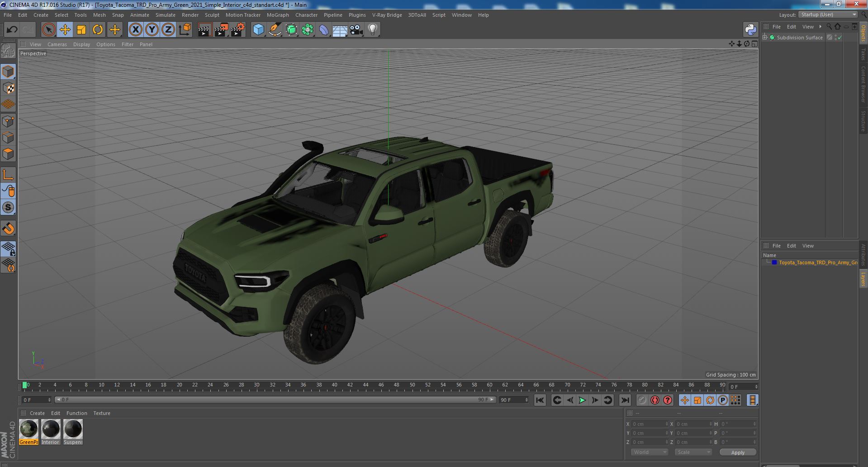
Task: Open the Sculpt menu
Action: tap(212, 15)
